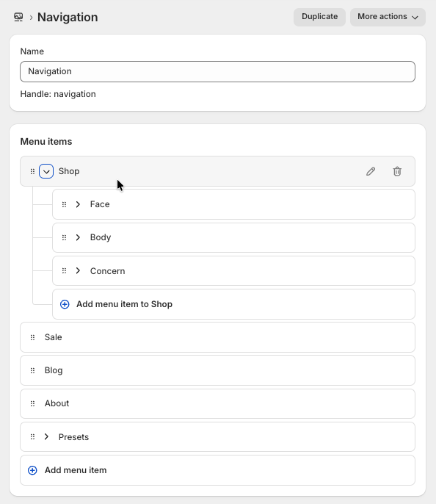Grab the drag handle of Blog row

pyautogui.click(x=32, y=370)
